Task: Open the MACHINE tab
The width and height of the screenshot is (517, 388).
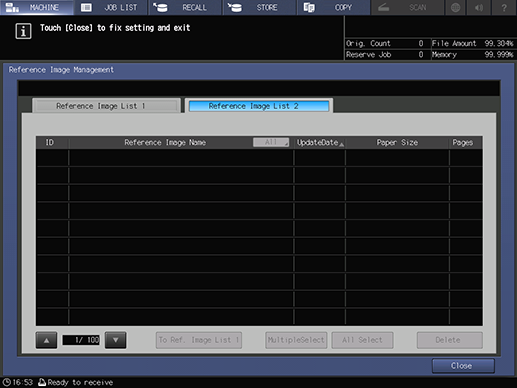Action: click(x=37, y=7)
